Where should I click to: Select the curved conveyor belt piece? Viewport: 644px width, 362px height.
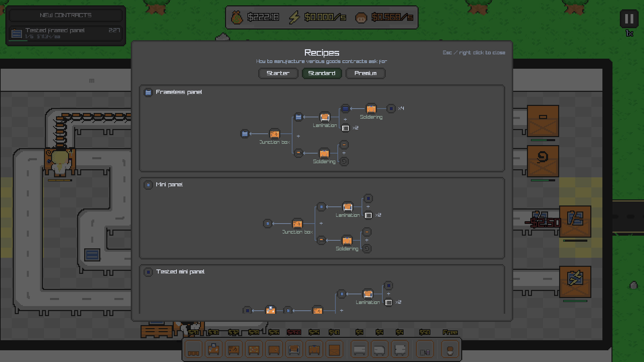[x=379, y=350]
